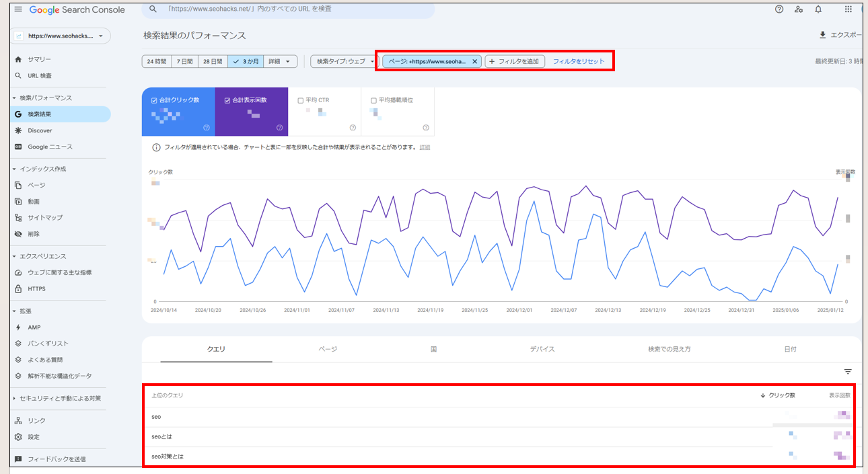868x474 pixels.
Task: Open 設定 in the sidebar
Action: tap(34, 437)
